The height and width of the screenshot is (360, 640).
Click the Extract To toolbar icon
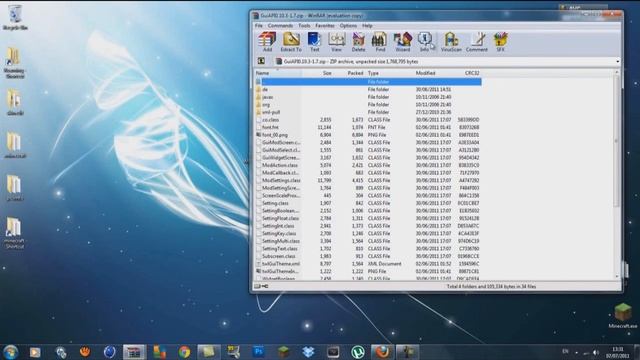[291, 42]
